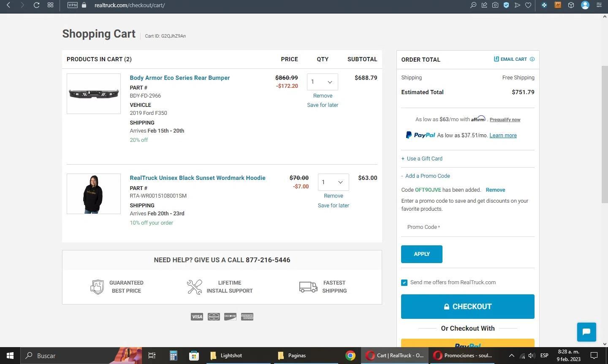Screen dimensions: 608x364
Task: Click the 877-216-5446 help phone number
Action: point(268,260)
